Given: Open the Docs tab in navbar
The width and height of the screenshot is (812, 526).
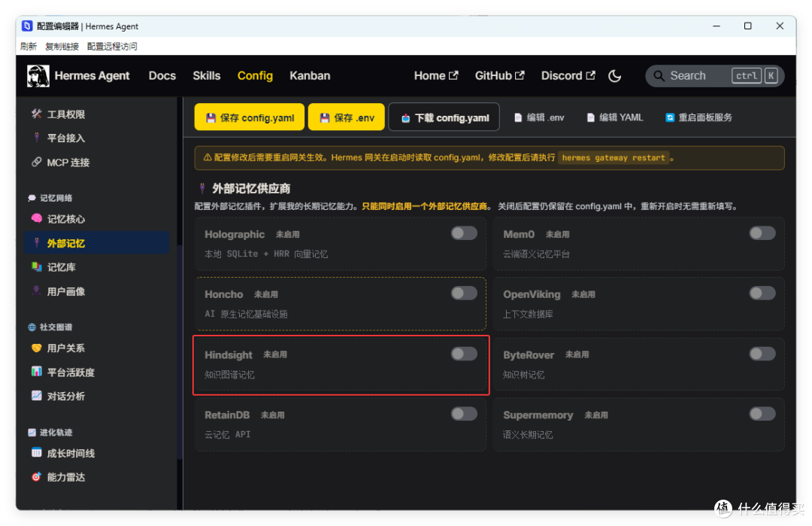Looking at the screenshot, I should point(162,76).
